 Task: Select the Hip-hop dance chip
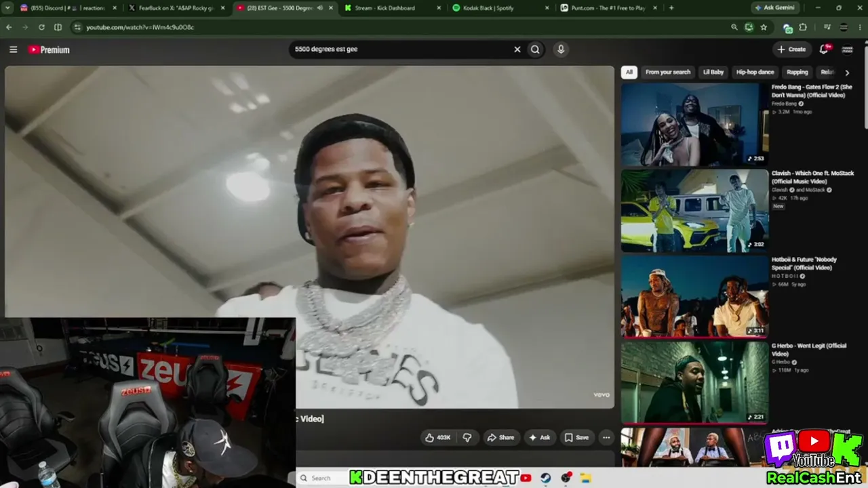[x=755, y=72]
